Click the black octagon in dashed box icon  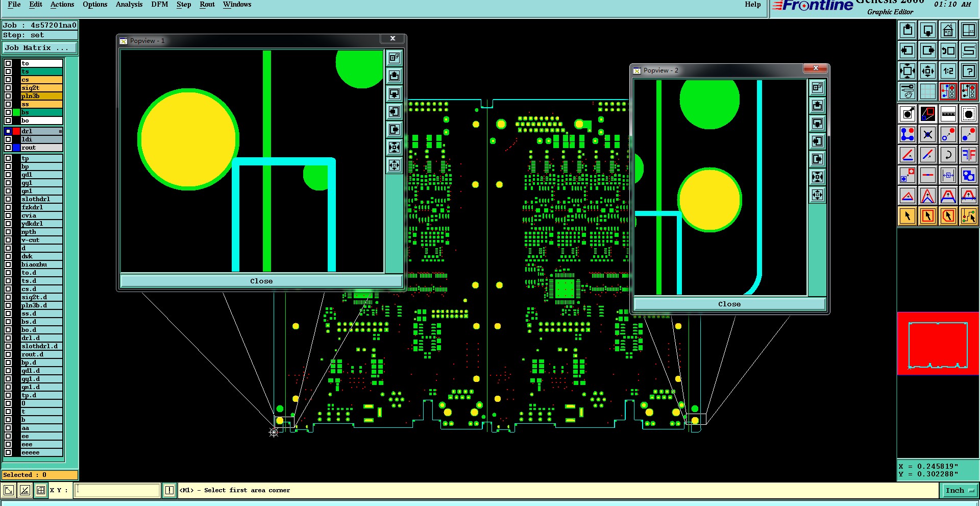click(x=969, y=114)
